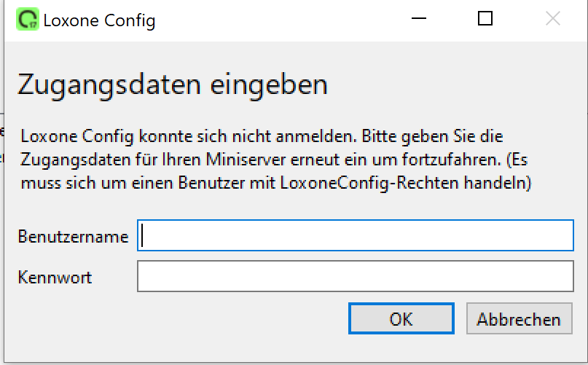Click the "Loxone Config" title bar text

tap(99, 20)
